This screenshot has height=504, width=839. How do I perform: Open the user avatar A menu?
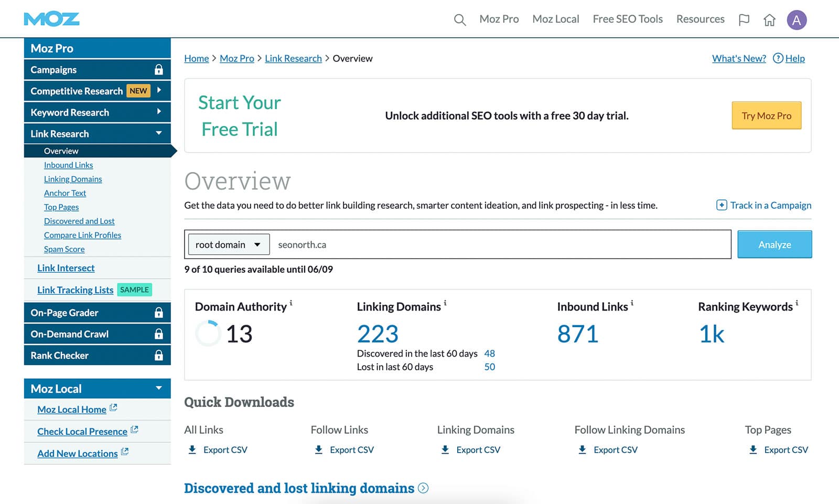(797, 20)
